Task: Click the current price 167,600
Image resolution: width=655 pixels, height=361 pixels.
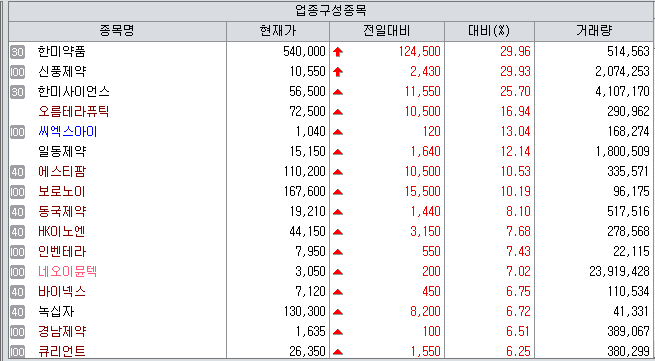Action: [304, 192]
